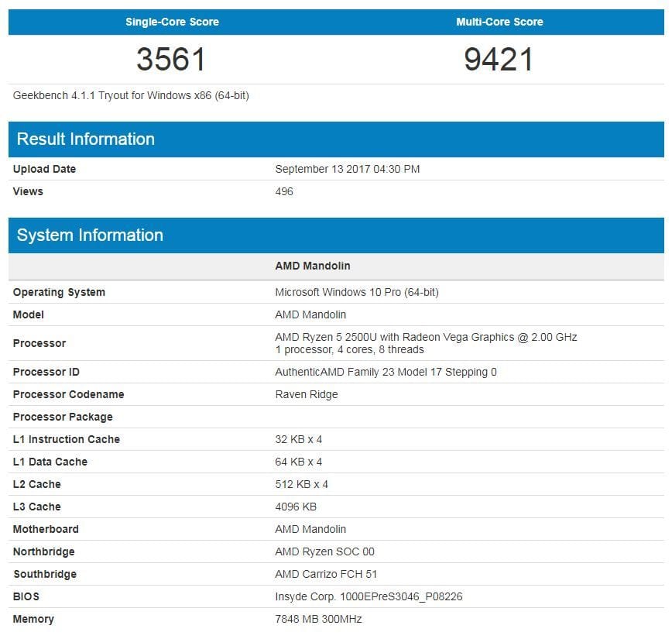Select the 1 processor, 4 cores, 8 threads text
The image size is (672, 639).
(349, 349)
